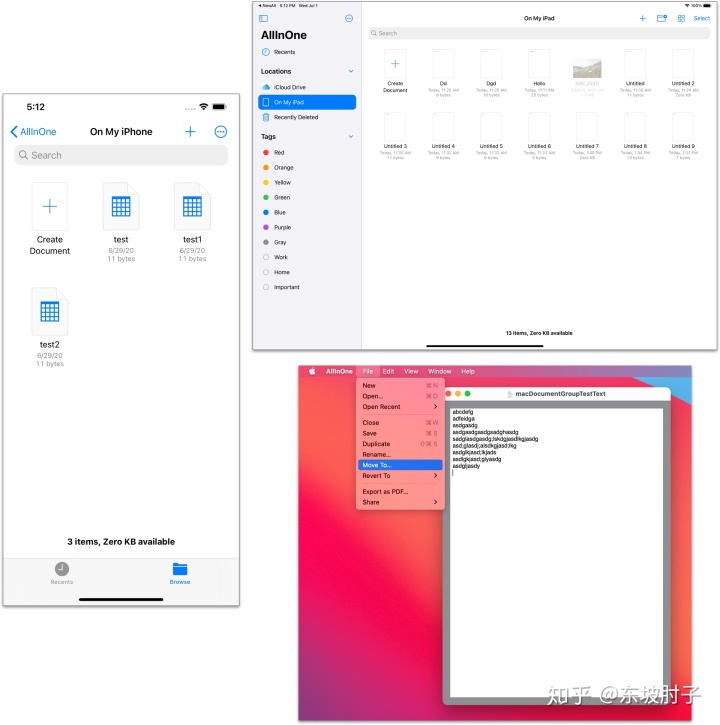Open the AllInOne app menu
The height and width of the screenshot is (725, 720).
[x=339, y=371]
